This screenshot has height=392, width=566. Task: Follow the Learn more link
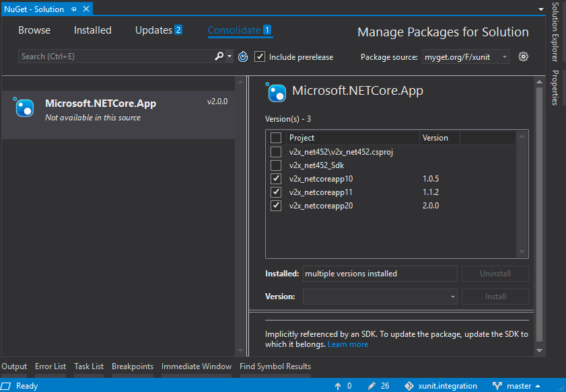tap(348, 344)
